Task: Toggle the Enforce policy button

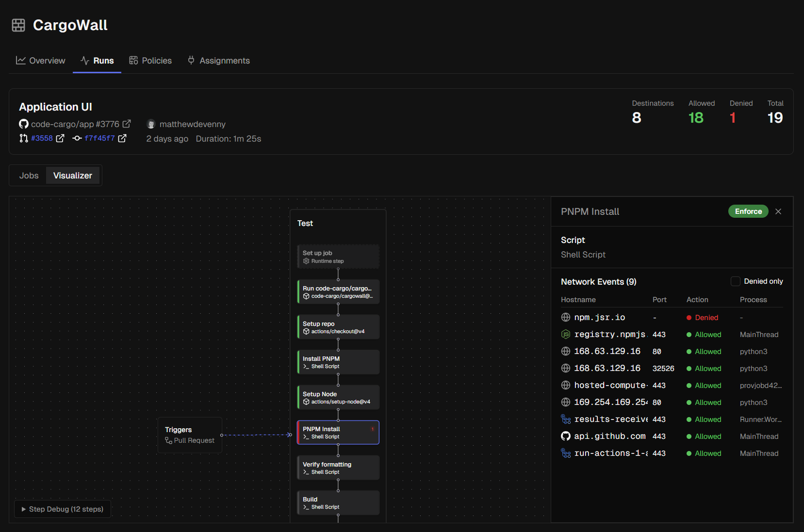Action: click(x=748, y=211)
